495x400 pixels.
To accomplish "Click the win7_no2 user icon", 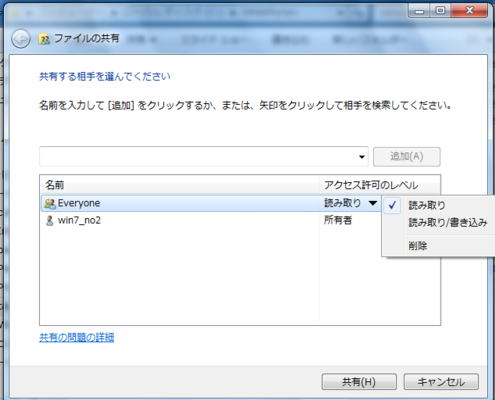I will (50, 221).
